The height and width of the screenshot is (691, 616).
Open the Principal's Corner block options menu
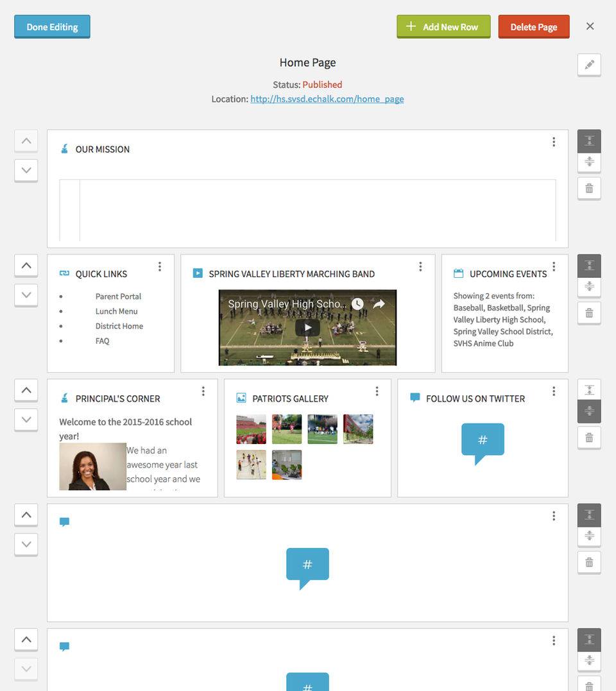pos(203,391)
